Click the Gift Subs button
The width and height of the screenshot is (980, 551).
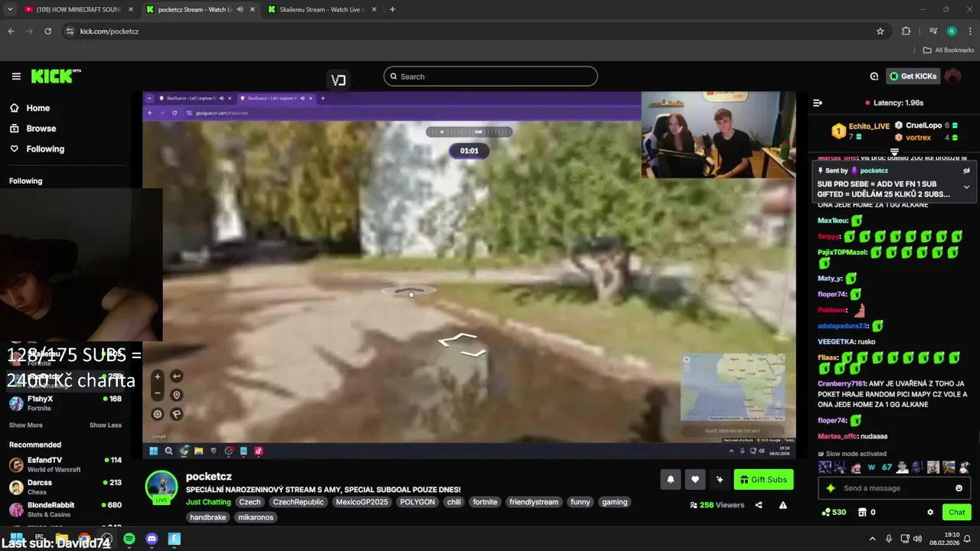[763, 479]
